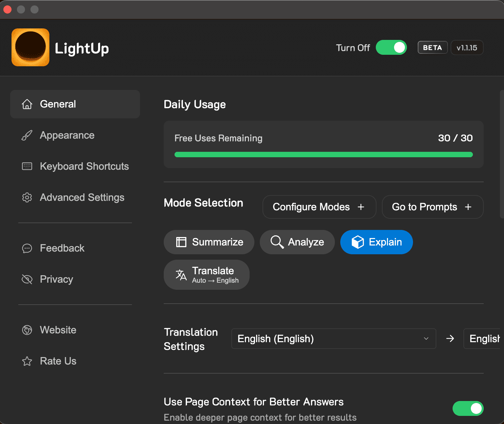The width and height of the screenshot is (504, 424).
Task: Click the Free Uses Remaining progress bar
Action: point(323,155)
